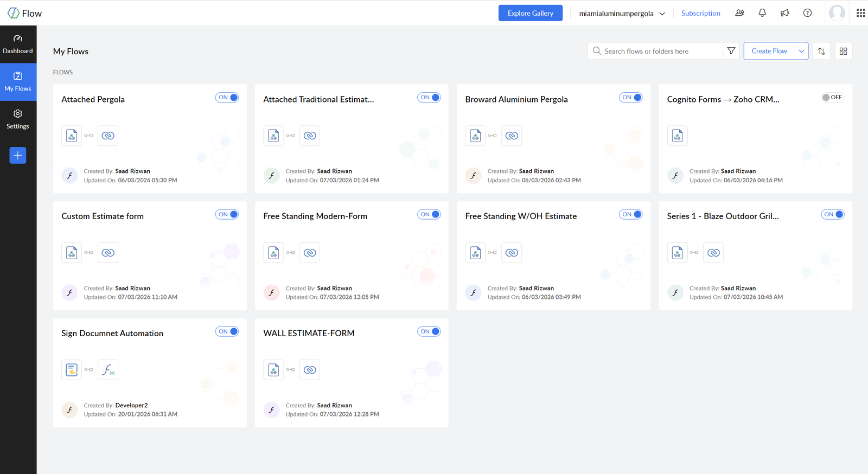Open the Broward Aluminium Pergola flow title
The width and height of the screenshot is (868, 474).
[516, 99]
